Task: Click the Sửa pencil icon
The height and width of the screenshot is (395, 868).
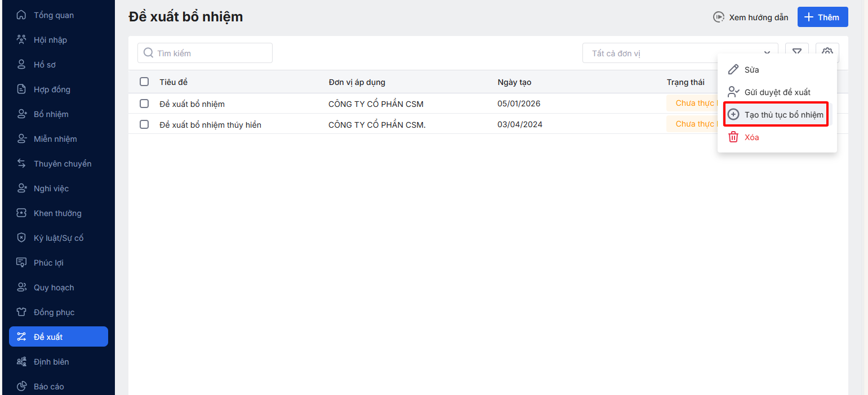Action: pyautogui.click(x=733, y=70)
